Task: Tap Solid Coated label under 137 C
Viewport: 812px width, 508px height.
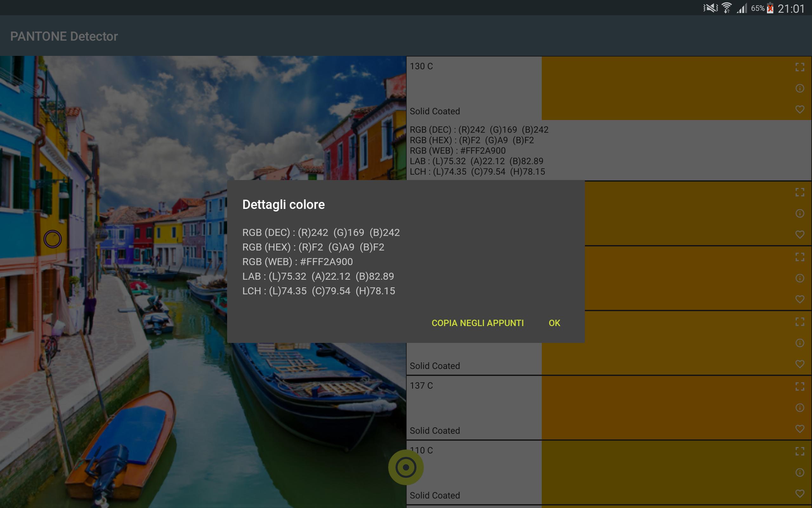Action: (x=435, y=431)
